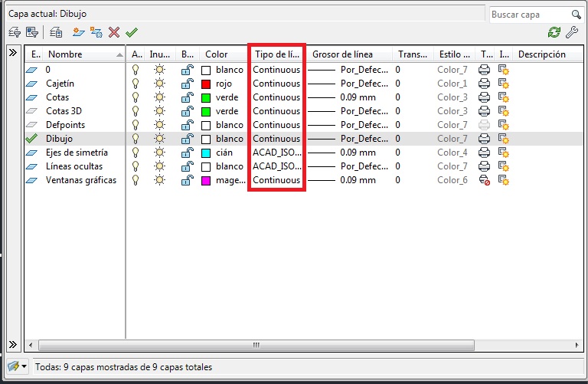
Task: Sort by Tipo de línea header
Action: tap(276, 54)
